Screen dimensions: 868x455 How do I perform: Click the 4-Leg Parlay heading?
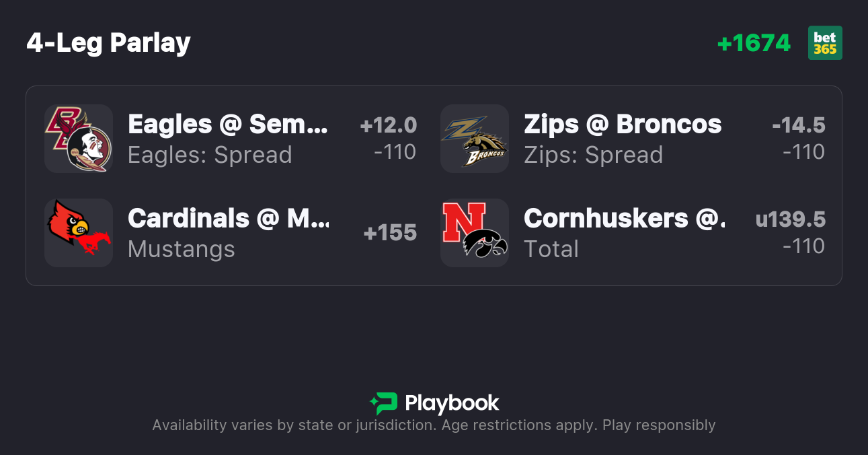click(109, 43)
